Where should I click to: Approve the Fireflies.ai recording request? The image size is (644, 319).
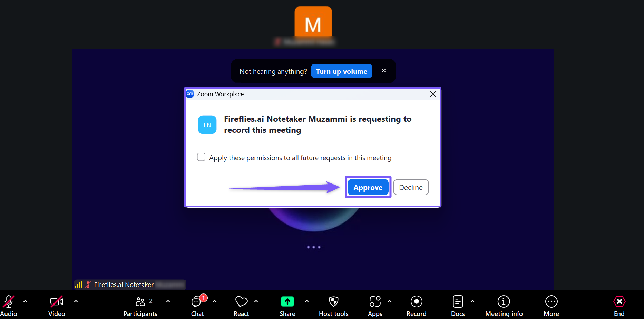pyautogui.click(x=368, y=187)
